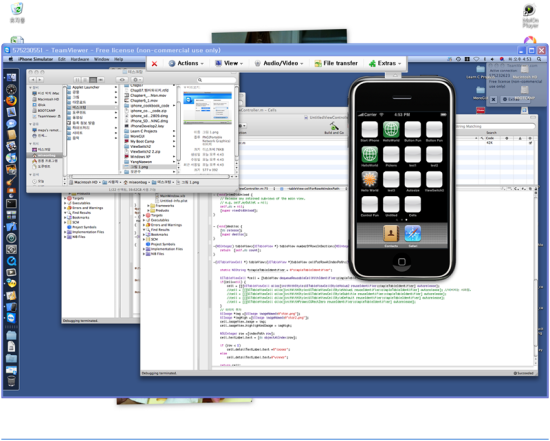Open the Hardware menu
550x441 pixels.
tap(80, 59)
